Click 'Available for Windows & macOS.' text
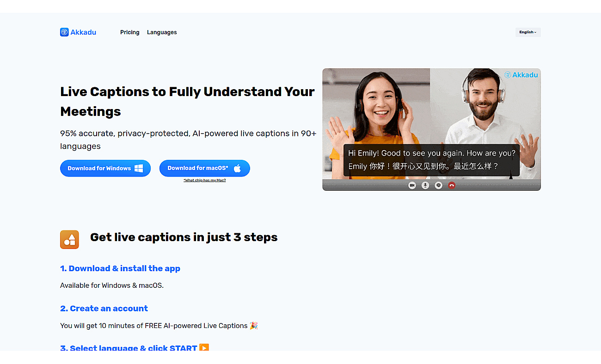The image size is (601, 364). 112,285
